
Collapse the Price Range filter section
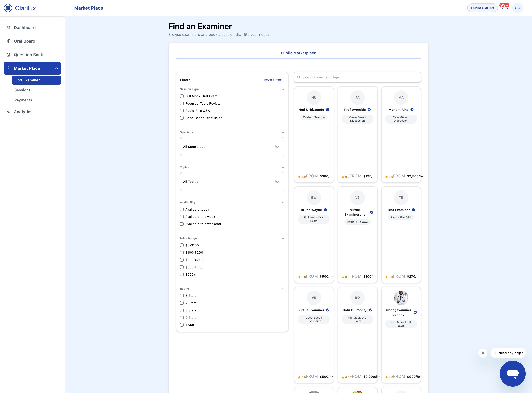(x=283, y=238)
